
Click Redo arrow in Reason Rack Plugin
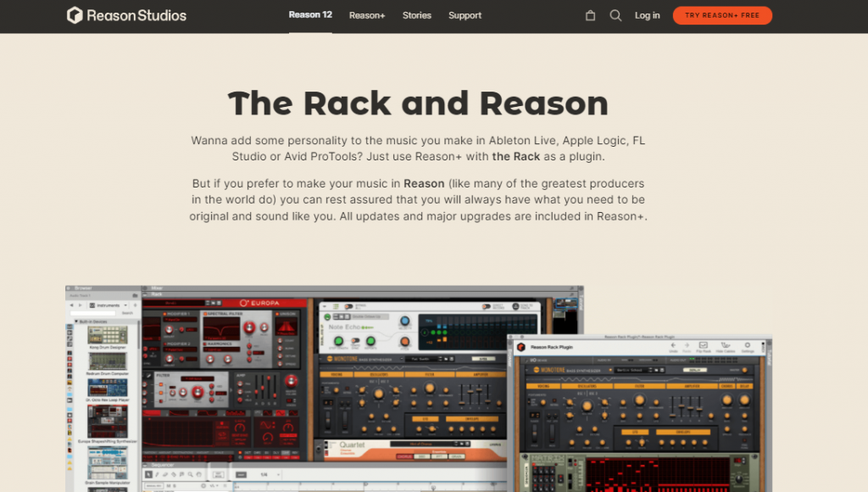click(x=687, y=347)
